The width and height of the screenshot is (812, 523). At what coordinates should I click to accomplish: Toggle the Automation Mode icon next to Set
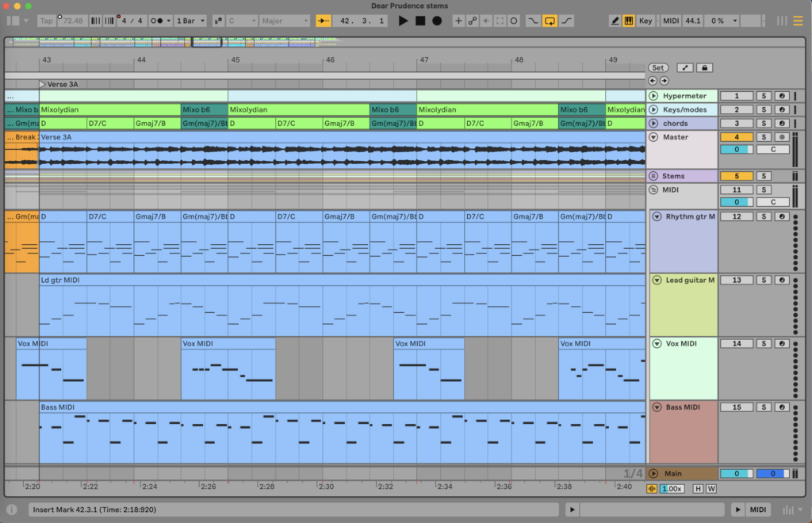point(684,68)
